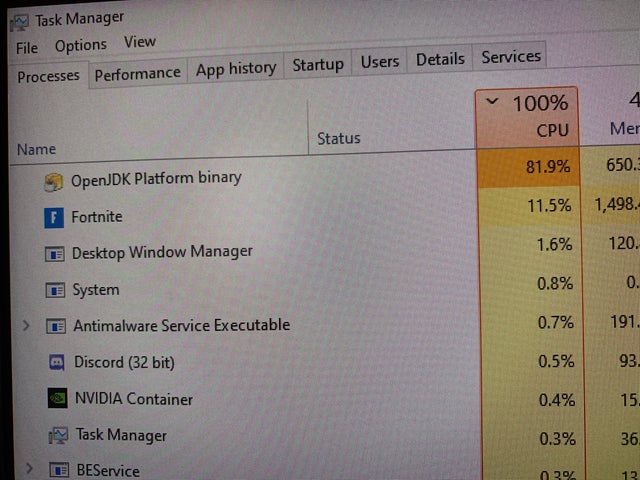Click the Task Manager title bar icon
The width and height of the screenshot is (640, 480).
pyautogui.click(x=19, y=23)
